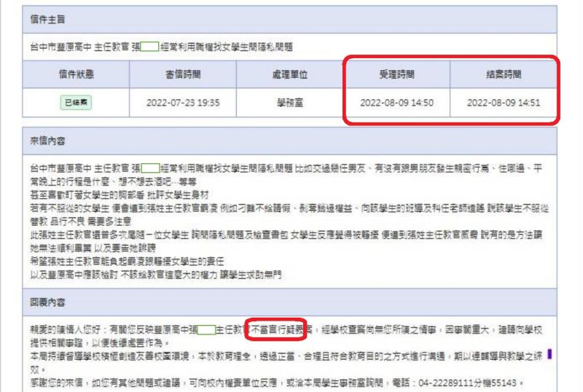This screenshot has height=392, width=583.
Task: Click the phone number 04-22289111分機55143
Action: 468,383
